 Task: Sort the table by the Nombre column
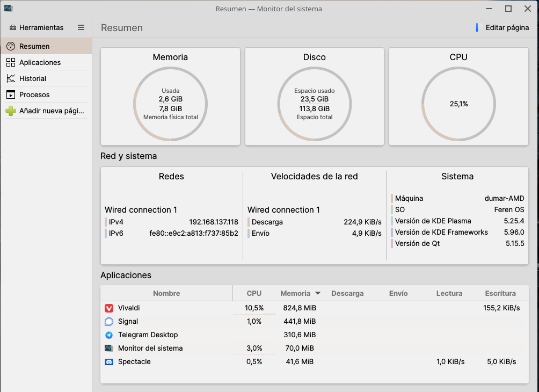pyautogui.click(x=166, y=293)
